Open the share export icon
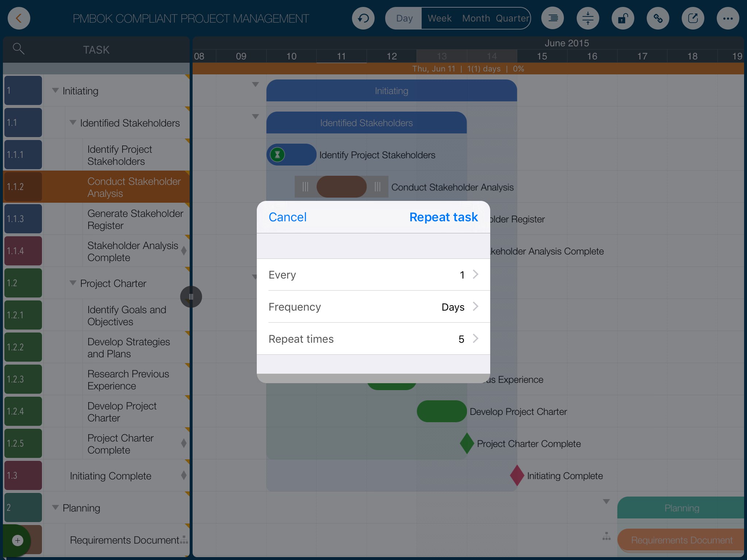The height and width of the screenshot is (560, 747). [x=693, y=18]
